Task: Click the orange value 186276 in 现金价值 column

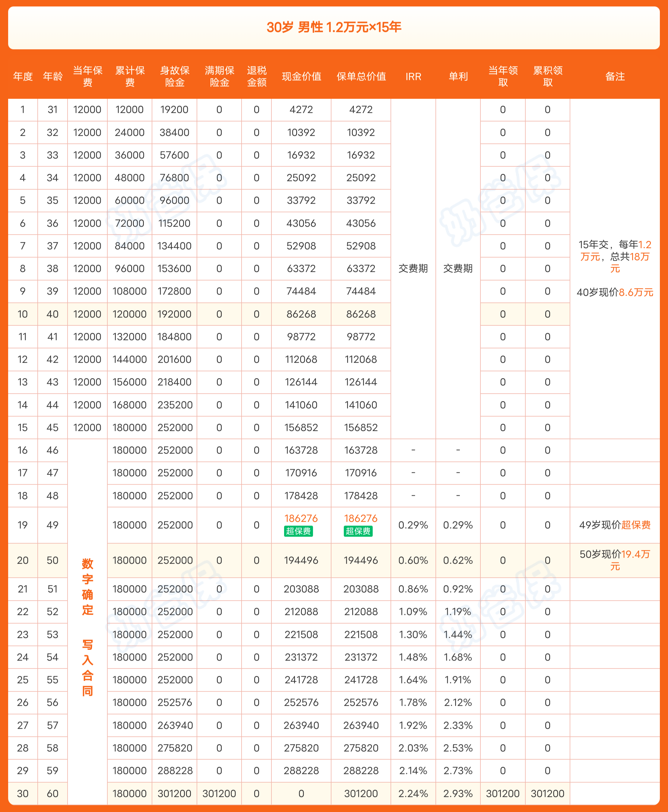Action: [x=301, y=518]
